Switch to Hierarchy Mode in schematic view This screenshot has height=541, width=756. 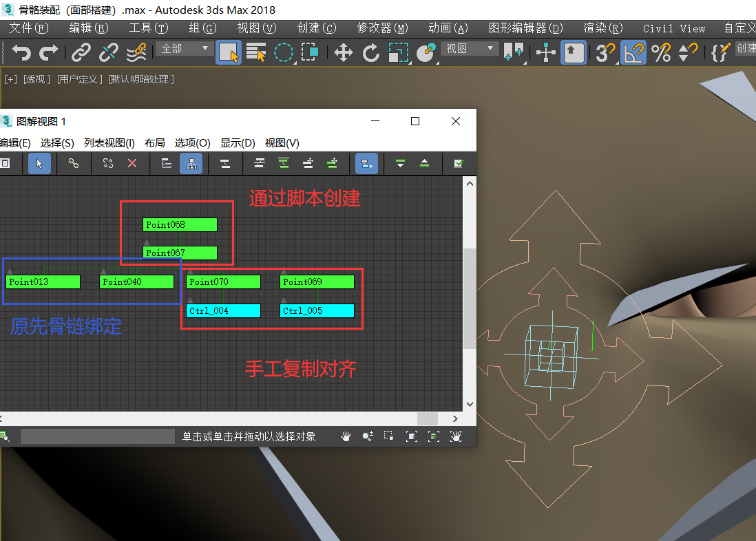click(x=167, y=163)
